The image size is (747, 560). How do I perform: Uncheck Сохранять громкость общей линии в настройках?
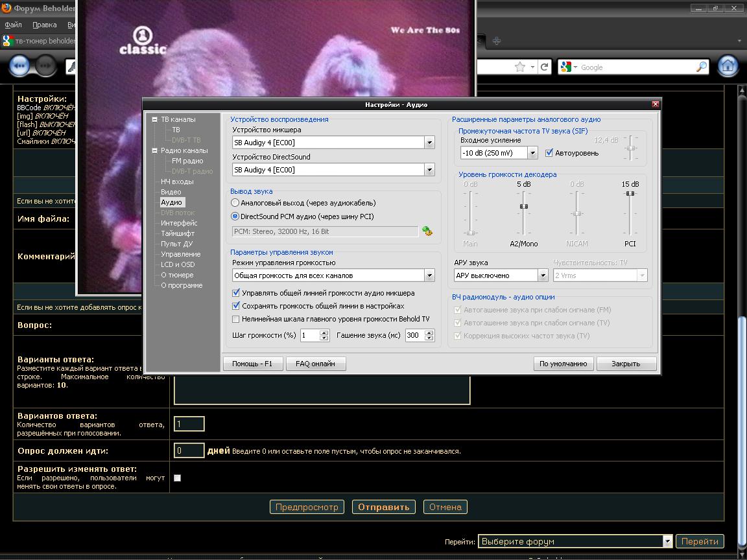click(x=236, y=306)
